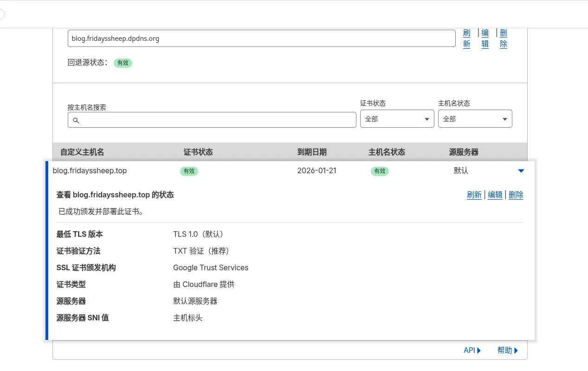Click 刷新 in the certificate status panel
Image resolution: width=588 pixels, height=371 pixels.
(x=474, y=195)
